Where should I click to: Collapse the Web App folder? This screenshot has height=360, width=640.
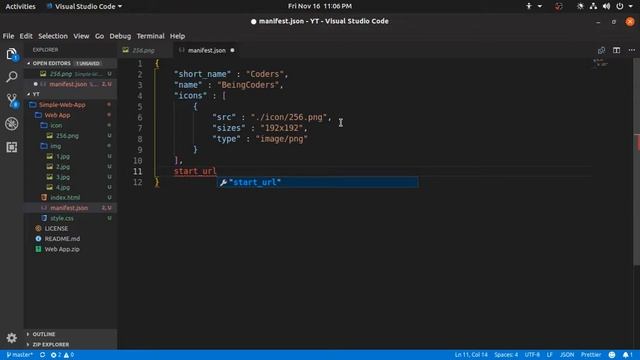click(70, 115)
